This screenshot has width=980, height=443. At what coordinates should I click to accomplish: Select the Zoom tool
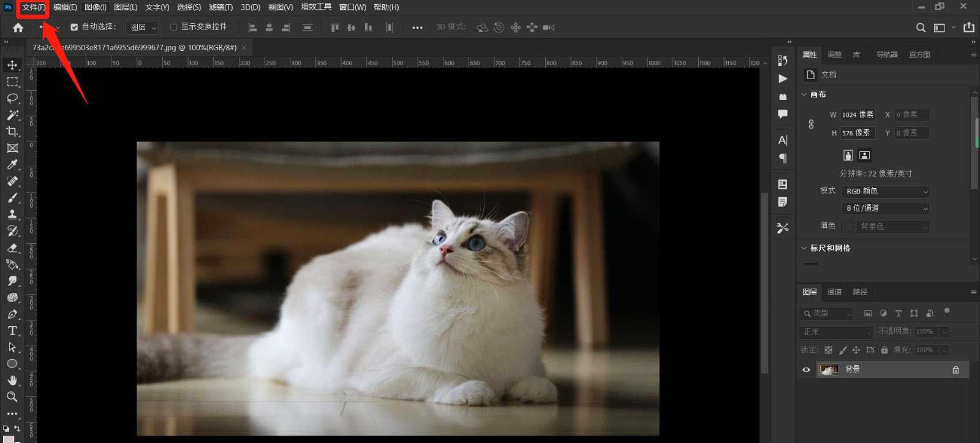12,396
